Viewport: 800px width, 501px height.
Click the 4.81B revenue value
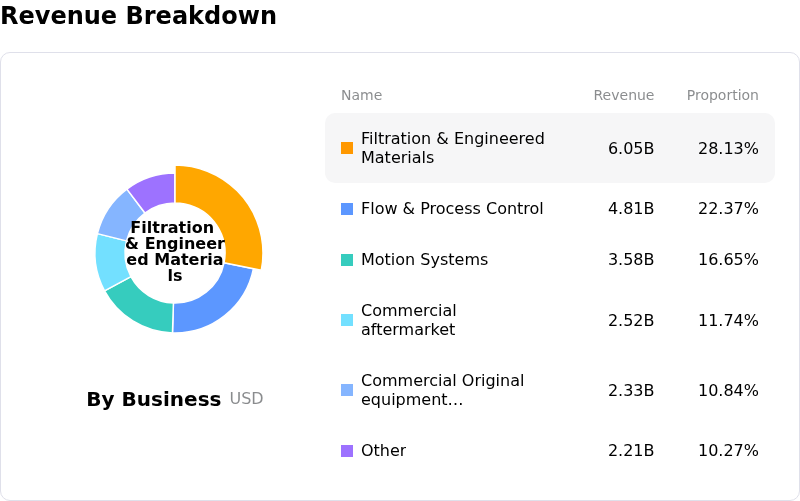[x=631, y=209]
